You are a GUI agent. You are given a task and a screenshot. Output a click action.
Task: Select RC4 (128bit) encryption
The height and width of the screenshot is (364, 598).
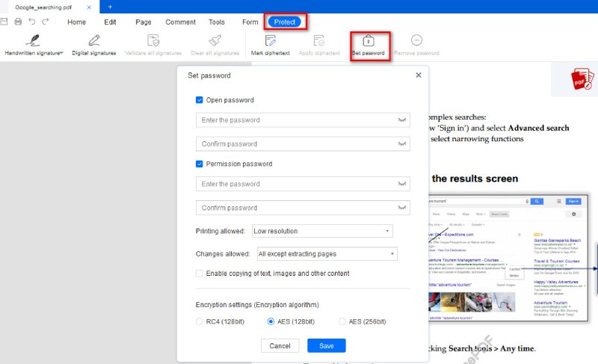[199, 321]
